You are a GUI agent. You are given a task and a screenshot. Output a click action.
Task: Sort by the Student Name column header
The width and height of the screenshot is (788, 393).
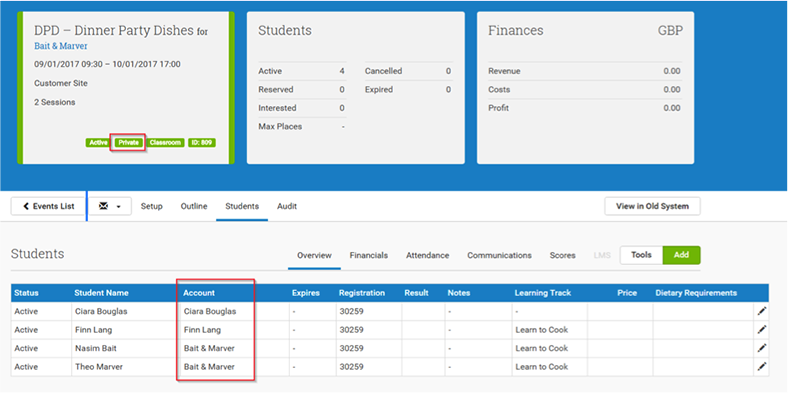tap(102, 292)
